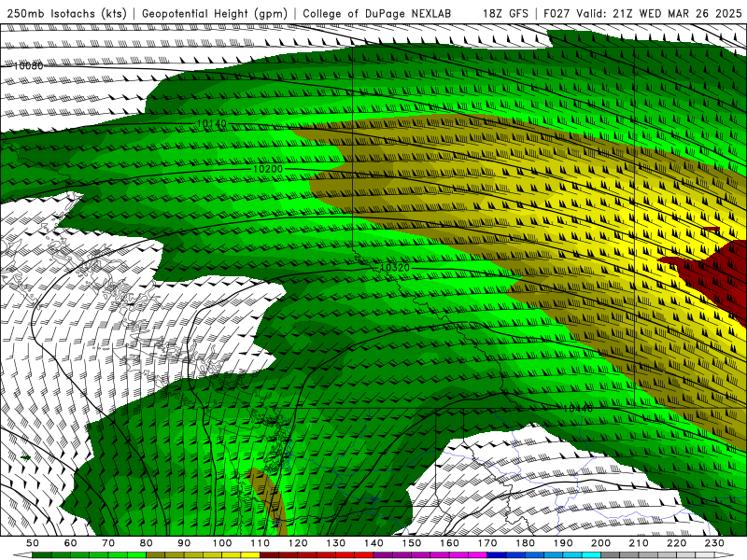Screen dimensions: 747x560
Task: Select the '18Z GFS' model run label
Action: (505, 14)
